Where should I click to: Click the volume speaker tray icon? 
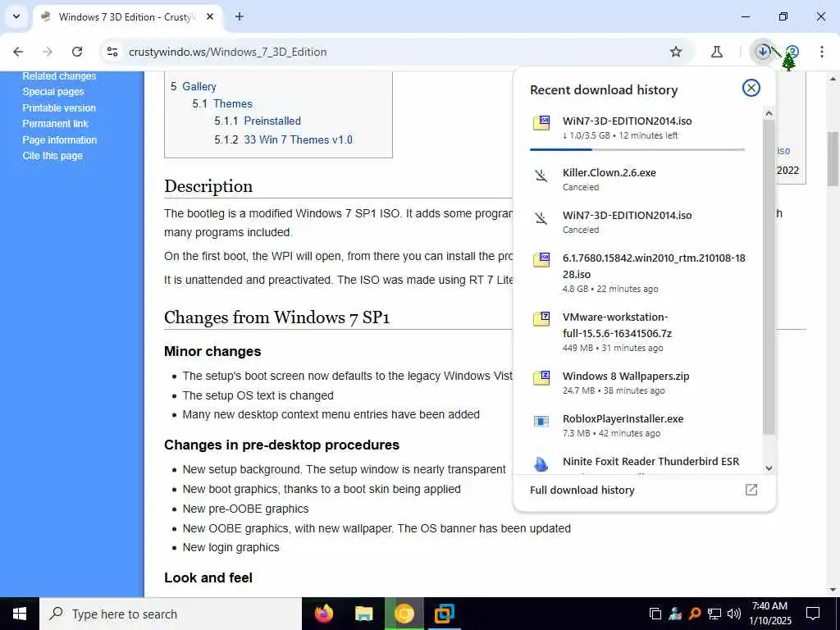click(734, 614)
